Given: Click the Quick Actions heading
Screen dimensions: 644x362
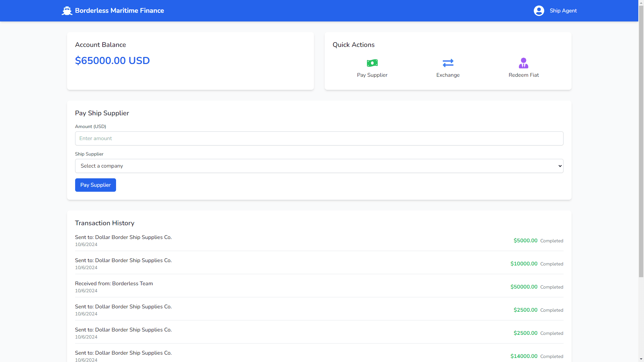Looking at the screenshot, I should (x=354, y=45).
